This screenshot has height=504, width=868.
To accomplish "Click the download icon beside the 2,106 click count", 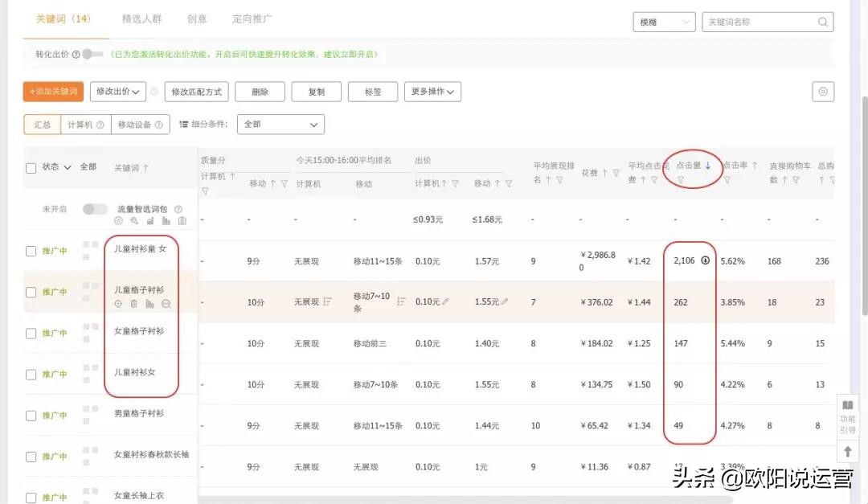I will [x=705, y=260].
